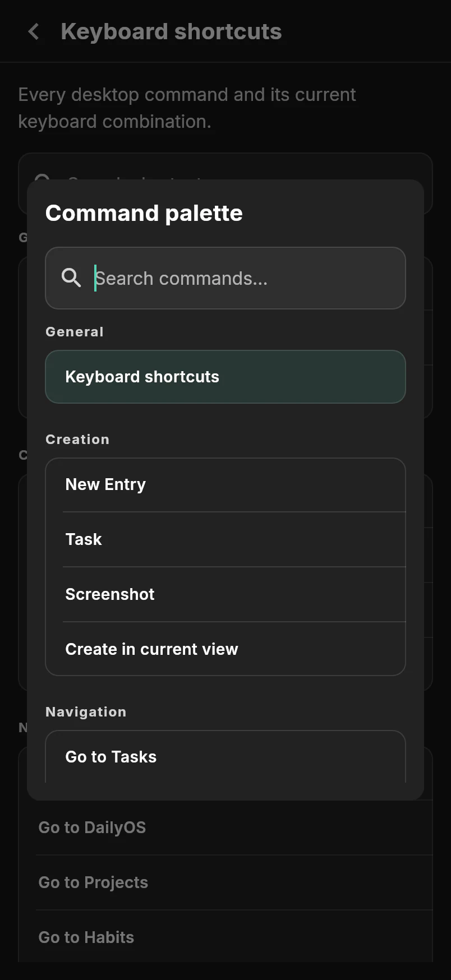Go back using the left chevron arrow
The image size is (451, 980).
[34, 31]
